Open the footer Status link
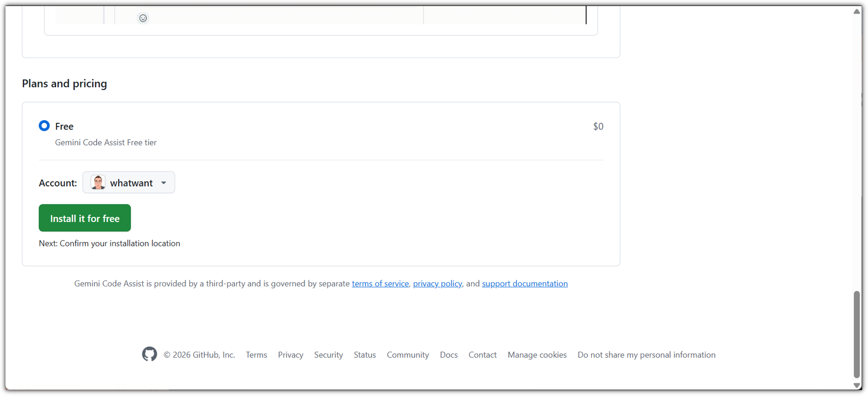 [365, 355]
